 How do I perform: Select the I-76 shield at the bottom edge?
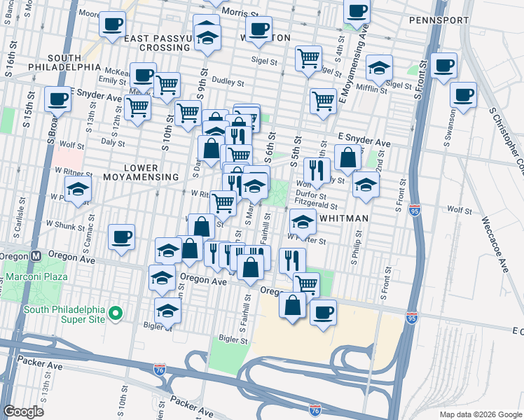click(x=315, y=409)
